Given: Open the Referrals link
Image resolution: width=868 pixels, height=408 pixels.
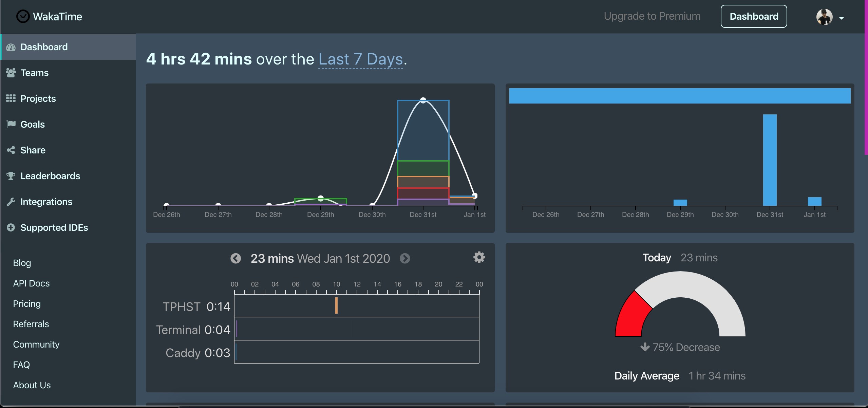Looking at the screenshot, I should pyautogui.click(x=31, y=324).
